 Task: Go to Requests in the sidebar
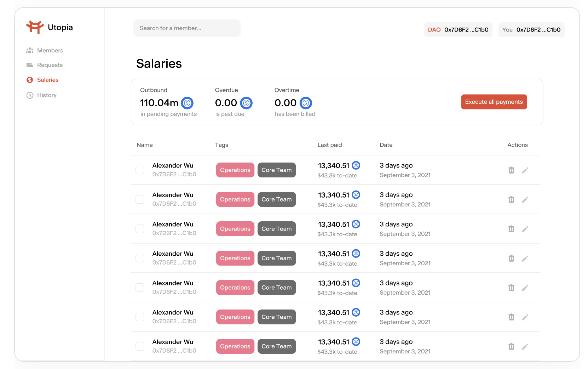coord(50,65)
